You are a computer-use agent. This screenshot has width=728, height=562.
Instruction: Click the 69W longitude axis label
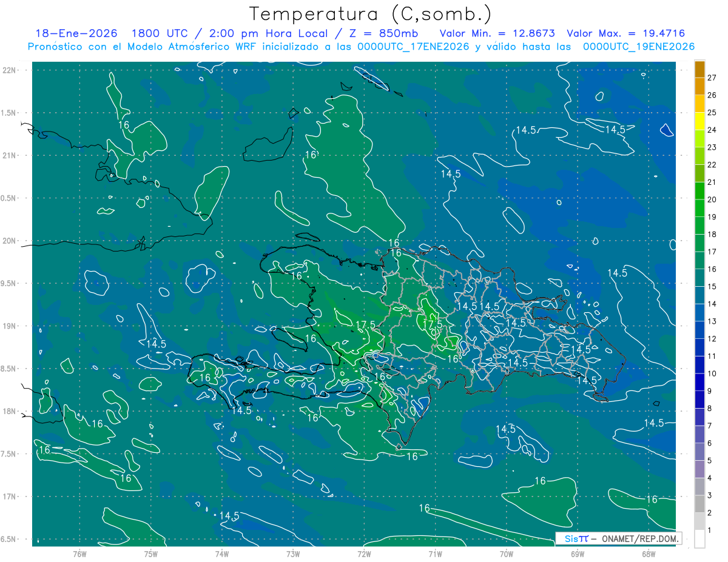click(x=578, y=554)
